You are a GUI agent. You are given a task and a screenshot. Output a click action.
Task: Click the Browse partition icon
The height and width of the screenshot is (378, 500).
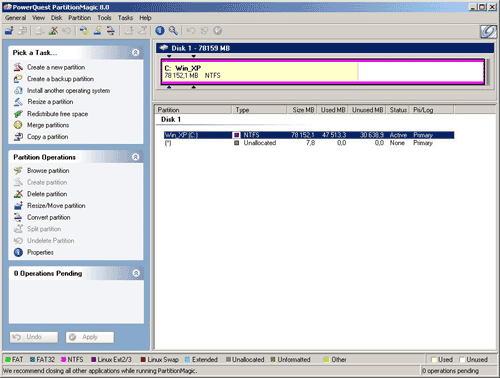pyautogui.click(x=18, y=170)
